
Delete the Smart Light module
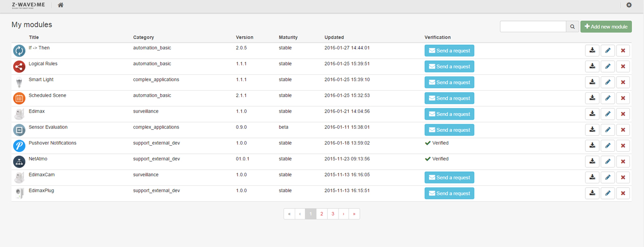pos(623,82)
